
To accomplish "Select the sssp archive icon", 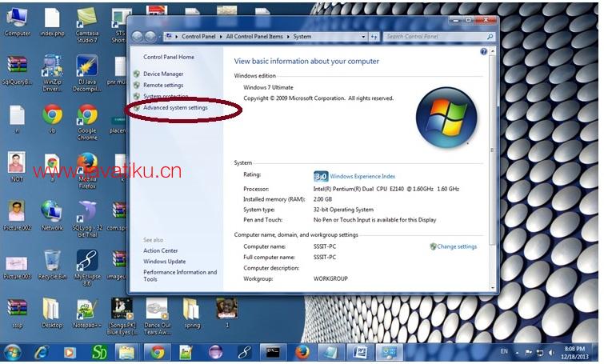I will click(18, 314).
